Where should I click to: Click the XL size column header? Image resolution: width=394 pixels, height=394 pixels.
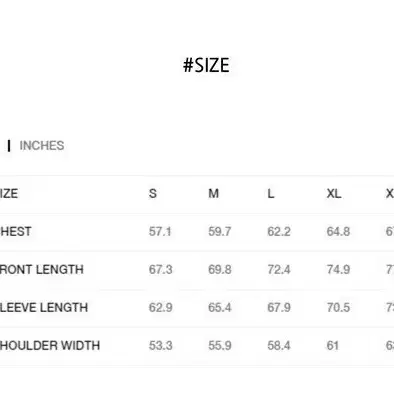[334, 193]
